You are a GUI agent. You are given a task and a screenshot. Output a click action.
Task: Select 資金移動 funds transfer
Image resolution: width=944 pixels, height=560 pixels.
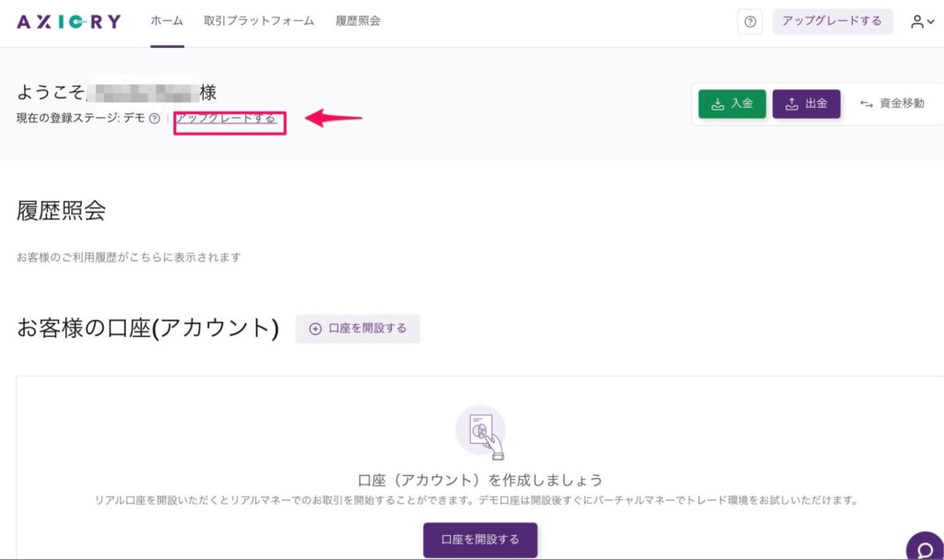[x=891, y=104]
